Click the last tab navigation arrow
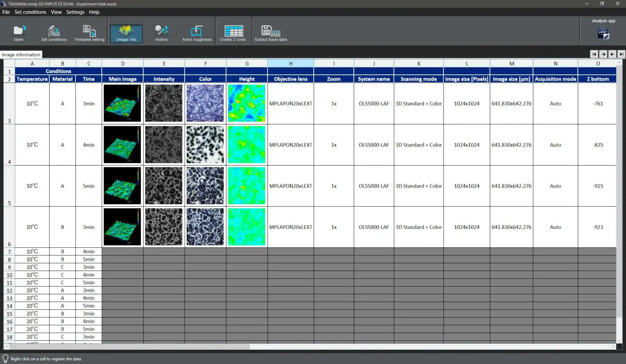Viewport: 626px width, 364px height. pyautogui.click(x=621, y=54)
